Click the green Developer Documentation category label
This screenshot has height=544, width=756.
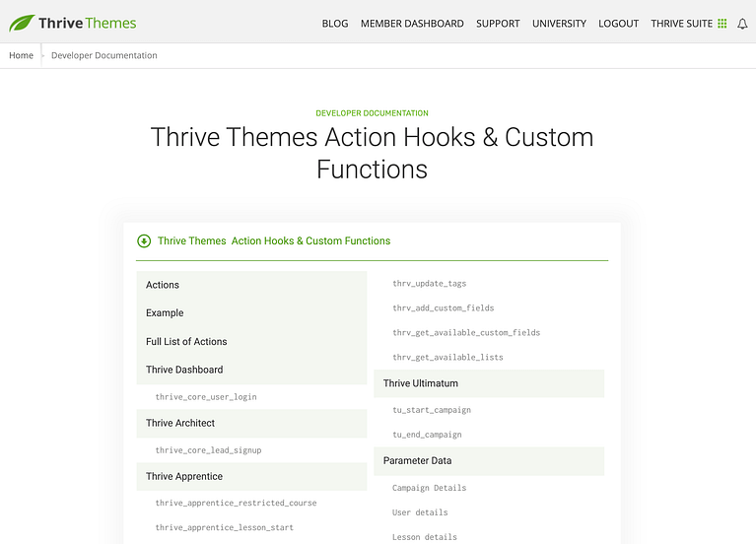pyautogui.click(x=372, y=113)
